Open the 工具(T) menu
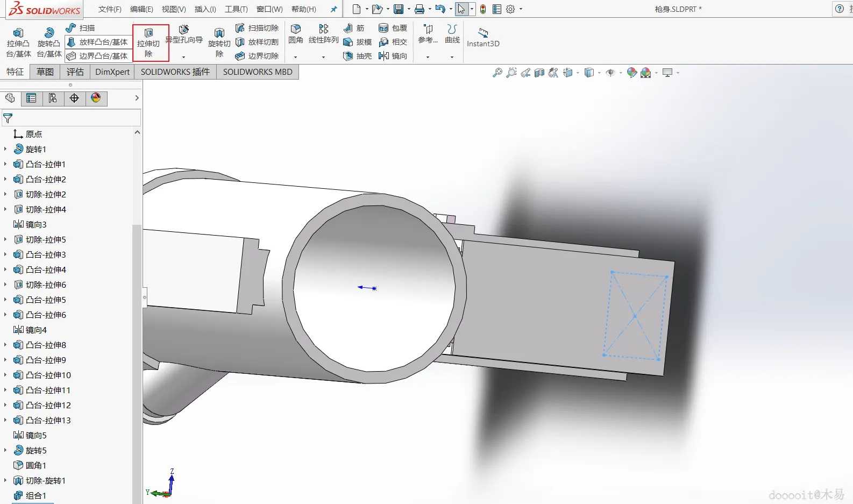 236,9
